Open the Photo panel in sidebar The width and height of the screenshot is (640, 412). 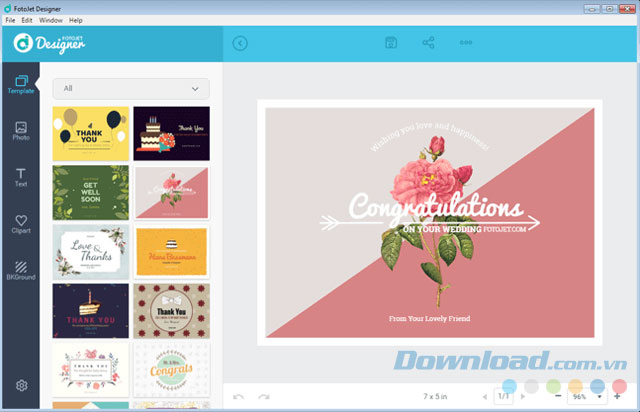click(21, 131)
